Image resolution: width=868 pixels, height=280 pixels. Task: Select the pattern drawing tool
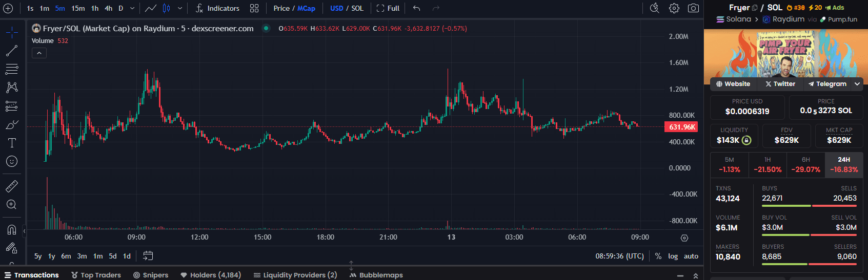click(12, 88)
